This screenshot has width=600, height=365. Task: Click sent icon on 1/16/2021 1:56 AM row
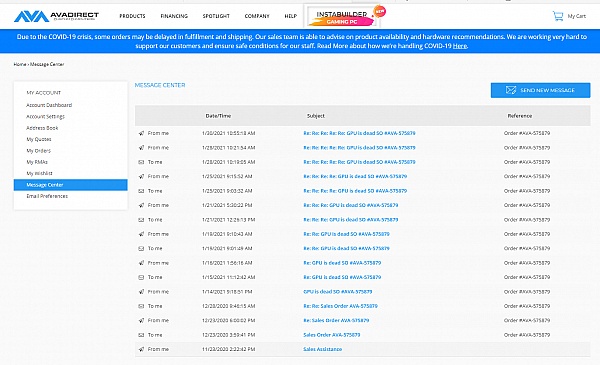click(141, 263)
